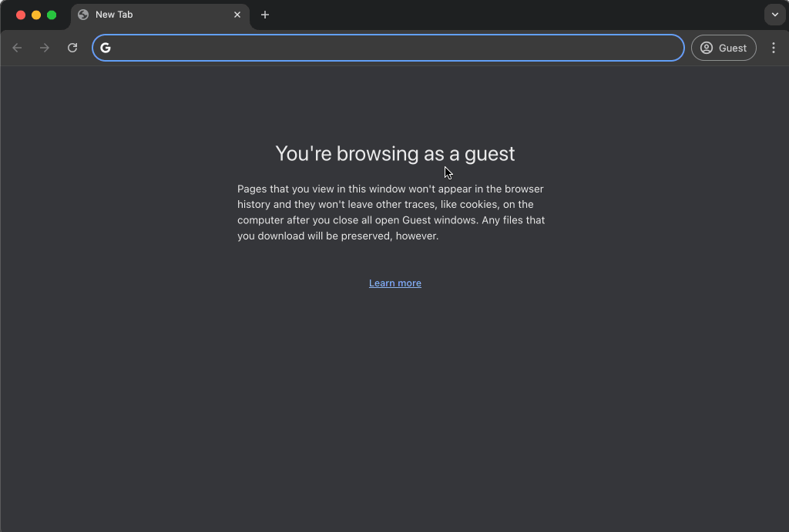Click the globe icon on the tab
789x532 pixels.
coord(82,15)
